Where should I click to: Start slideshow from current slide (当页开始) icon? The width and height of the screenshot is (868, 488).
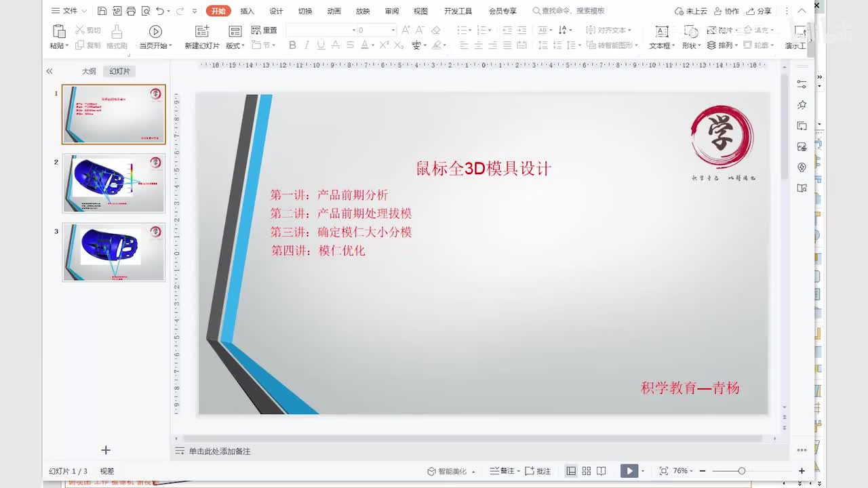point(155,31)
